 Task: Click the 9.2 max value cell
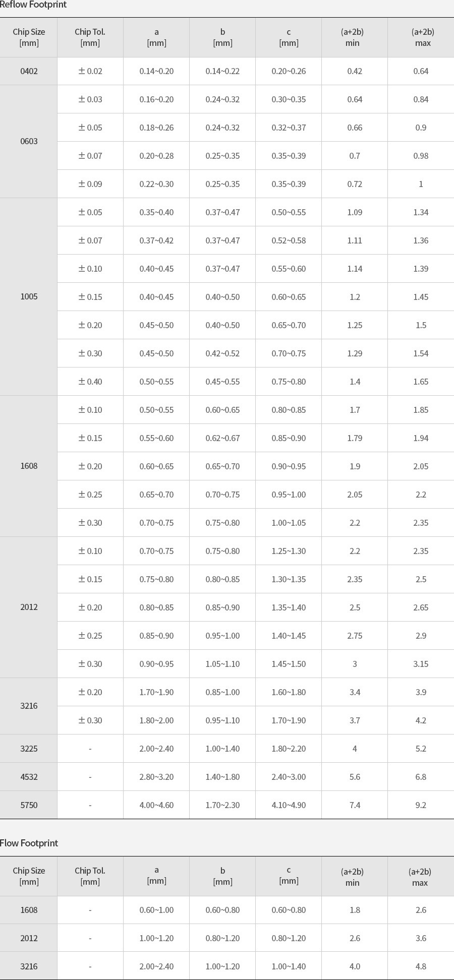pyautogui.click(x=421, y=805)
